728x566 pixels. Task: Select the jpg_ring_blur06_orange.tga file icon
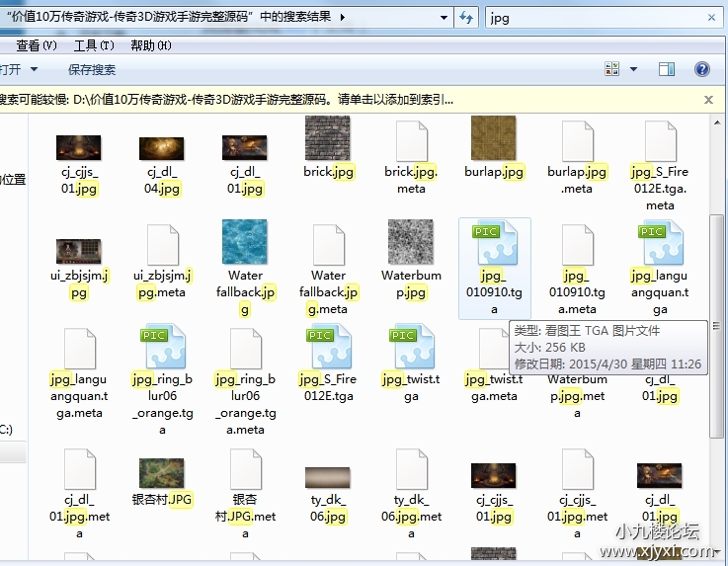click(162, 346)
